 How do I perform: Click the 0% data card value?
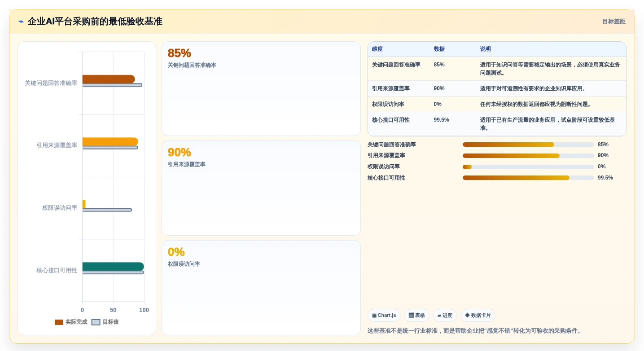click(176, 252)
